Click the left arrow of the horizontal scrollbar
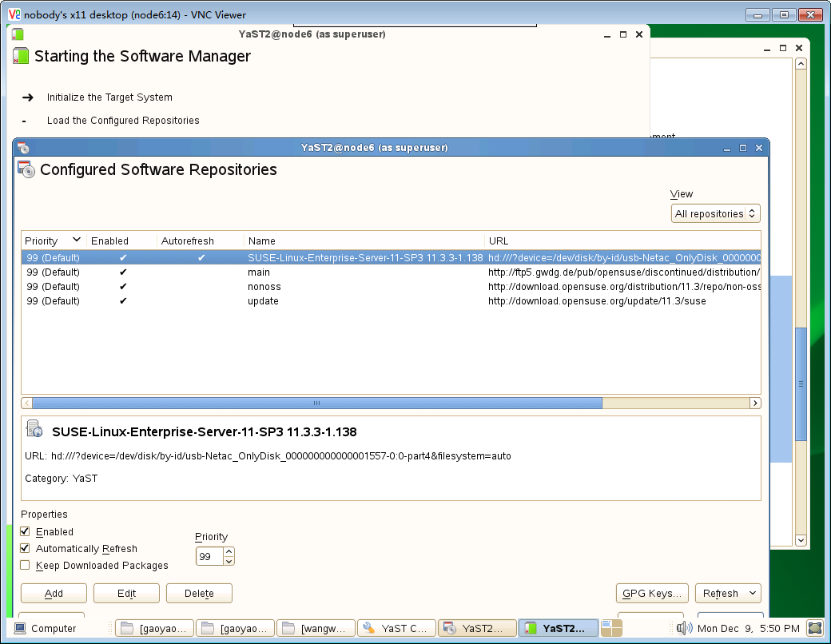 [26, 403]
